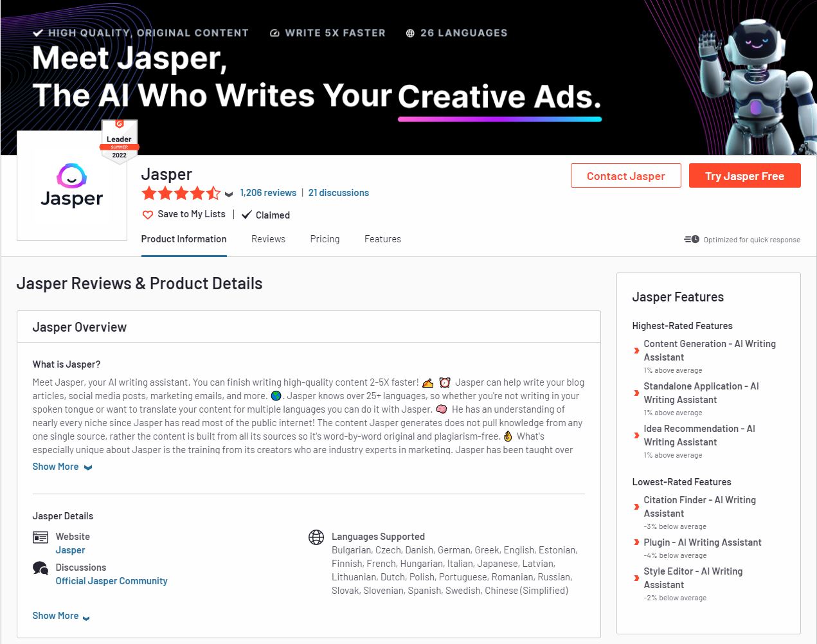This screenshot has width=817, height=644.
Task: Click the 'Jasper Overview' heading
Action: (x=80, y=327)
